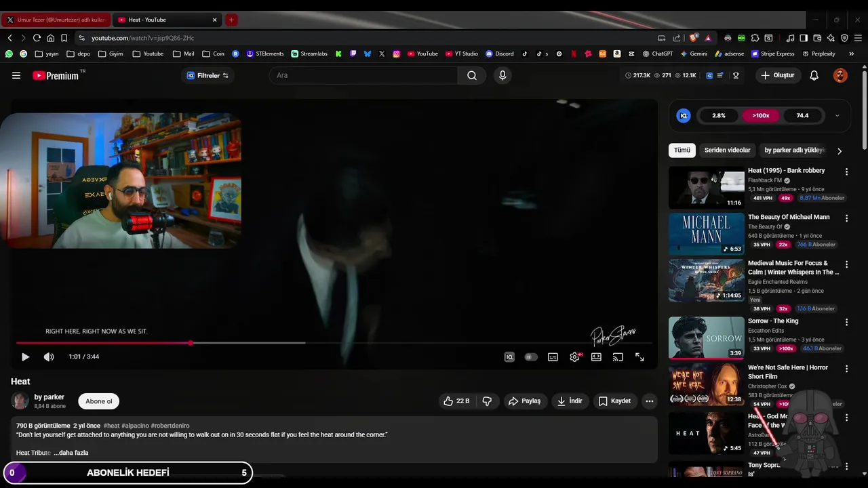Open YT Studio bookmark

(462, 54)
